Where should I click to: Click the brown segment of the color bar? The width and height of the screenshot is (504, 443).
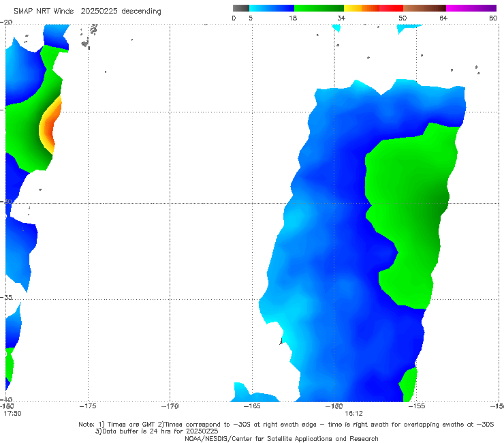click(x=424, y=8)
